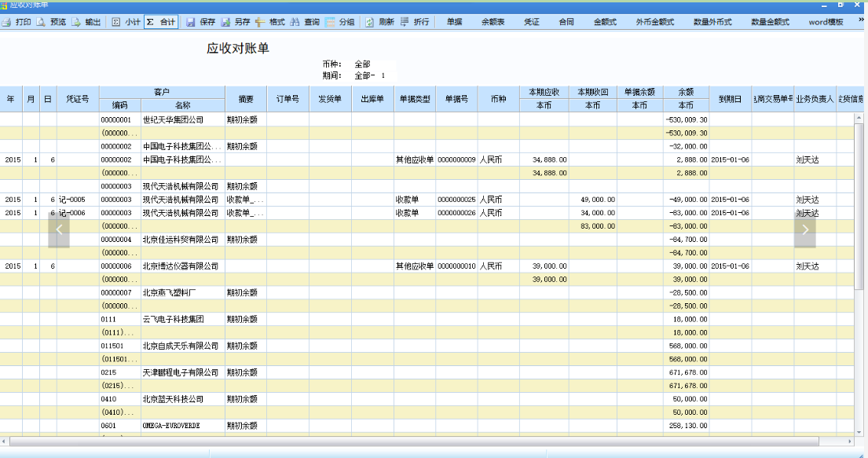Click document number 0000000009

pyautogui.click(x=456, y=159)
